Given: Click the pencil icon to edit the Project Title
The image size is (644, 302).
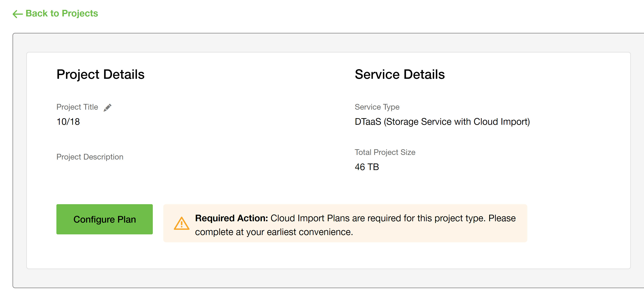Looking at the screenshot, I should click(108, 107).
